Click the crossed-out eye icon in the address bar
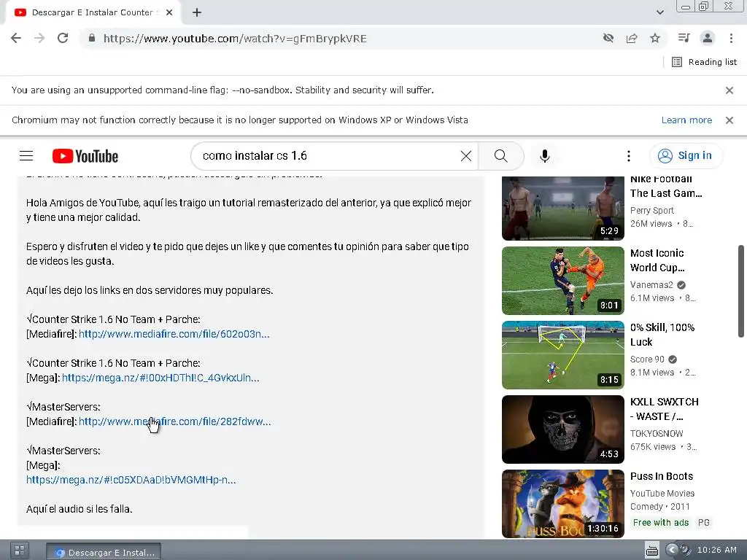Viewport: 747px width, 560px height. 608,38
